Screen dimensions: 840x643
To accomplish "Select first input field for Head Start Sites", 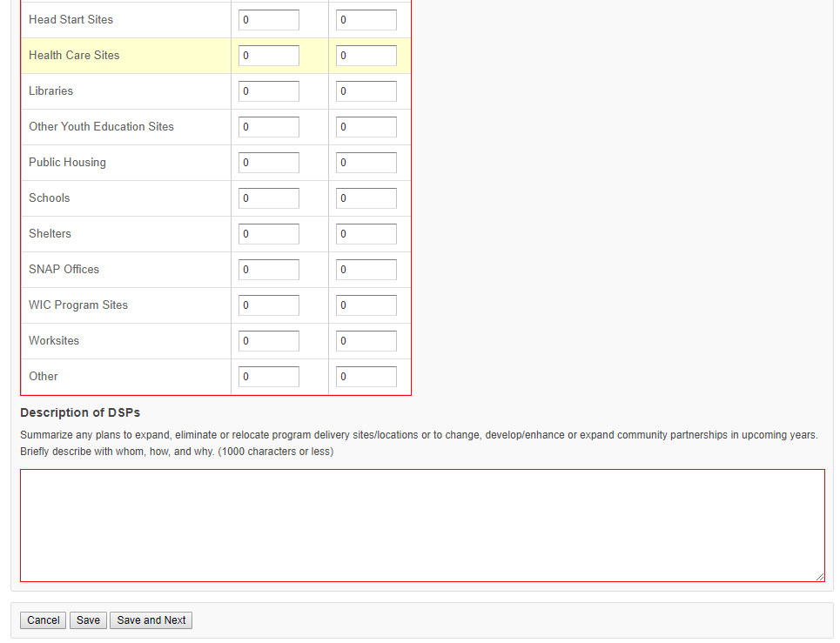I will (269, 20).
